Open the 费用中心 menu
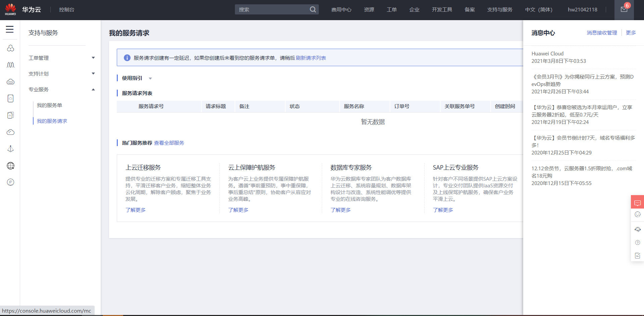This screenshot has width=644, height=316. pos(341,9)
